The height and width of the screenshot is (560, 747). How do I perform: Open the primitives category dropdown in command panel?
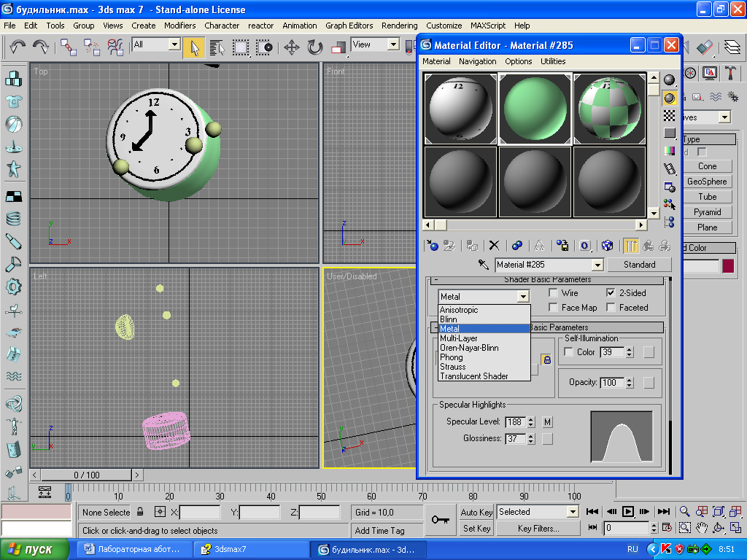point(724,117)
